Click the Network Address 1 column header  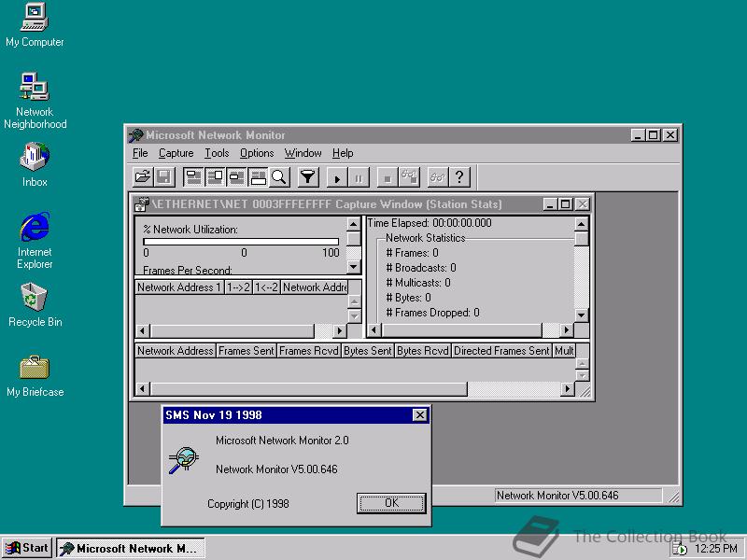tap(179, 287)
